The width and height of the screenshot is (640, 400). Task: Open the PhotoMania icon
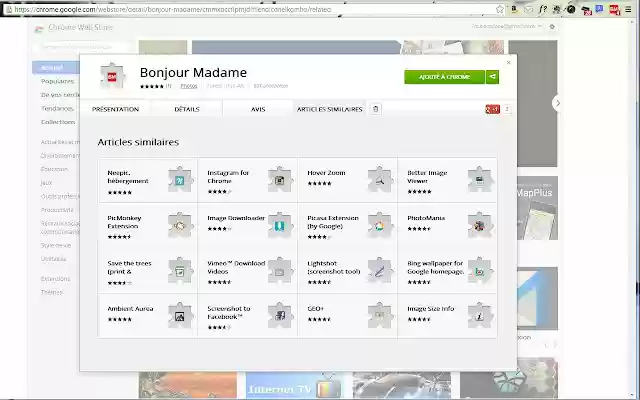point(480,224)
